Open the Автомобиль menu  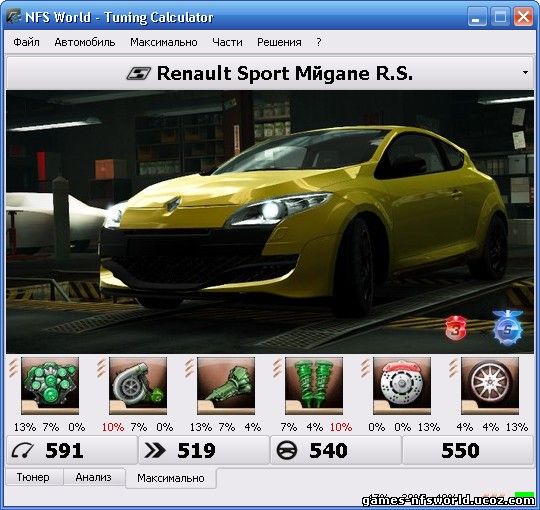[x=85, y=42]
